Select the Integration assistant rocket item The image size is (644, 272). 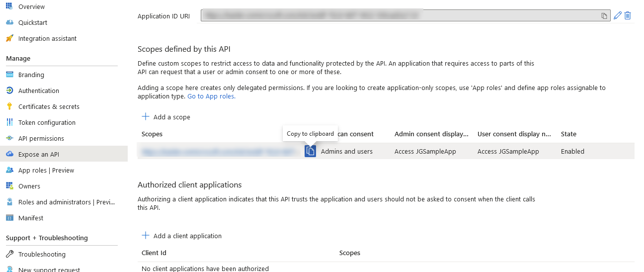pyautogui.click(x=47, y=39)
